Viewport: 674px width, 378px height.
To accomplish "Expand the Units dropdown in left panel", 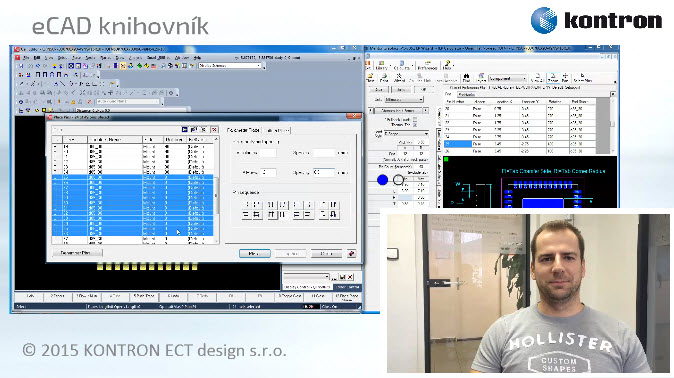I will click(x=403, y=99).
